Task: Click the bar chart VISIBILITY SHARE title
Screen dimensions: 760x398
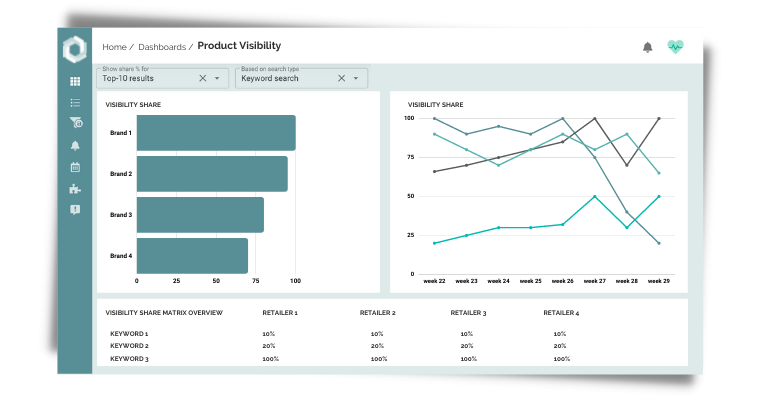Action: (133, 105)
